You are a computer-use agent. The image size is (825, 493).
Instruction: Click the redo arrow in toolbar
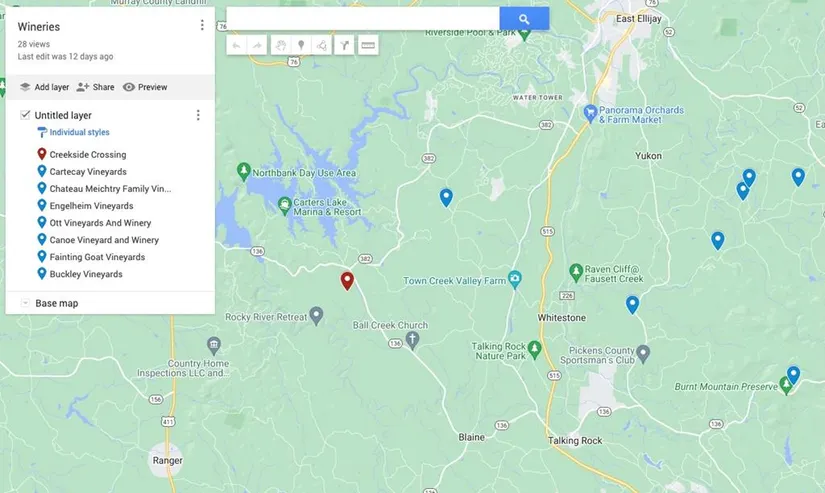257,45
